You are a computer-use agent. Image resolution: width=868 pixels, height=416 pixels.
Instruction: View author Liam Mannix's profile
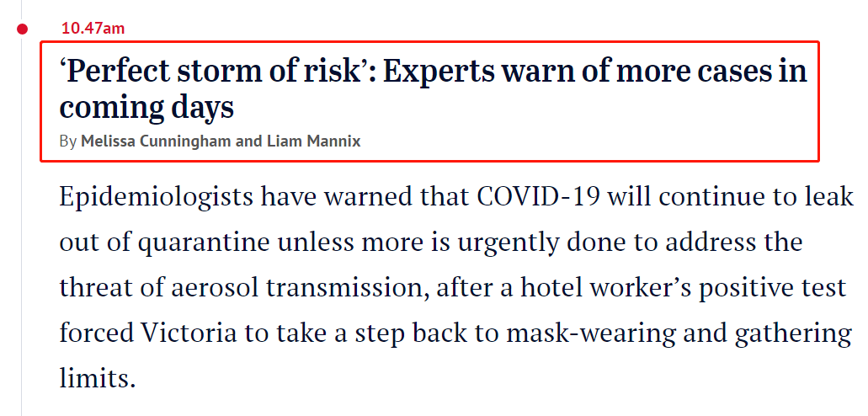point(314,141)
